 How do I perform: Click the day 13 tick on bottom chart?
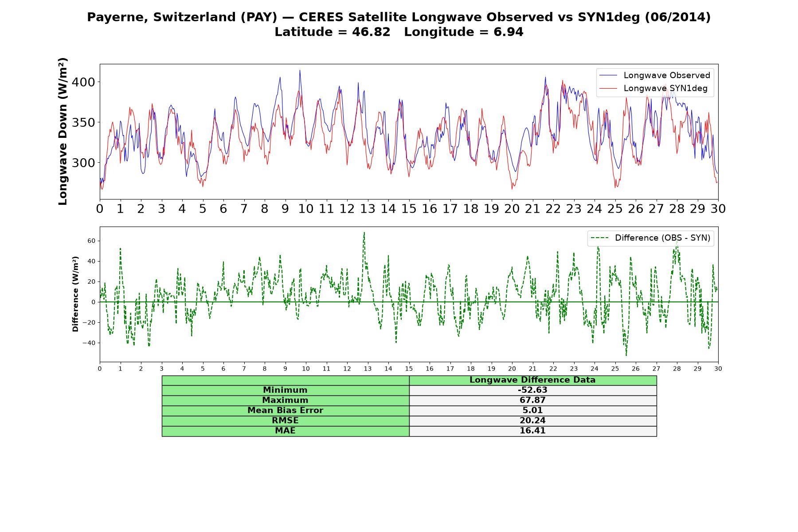pyautogui.click(x=368, y=369)
